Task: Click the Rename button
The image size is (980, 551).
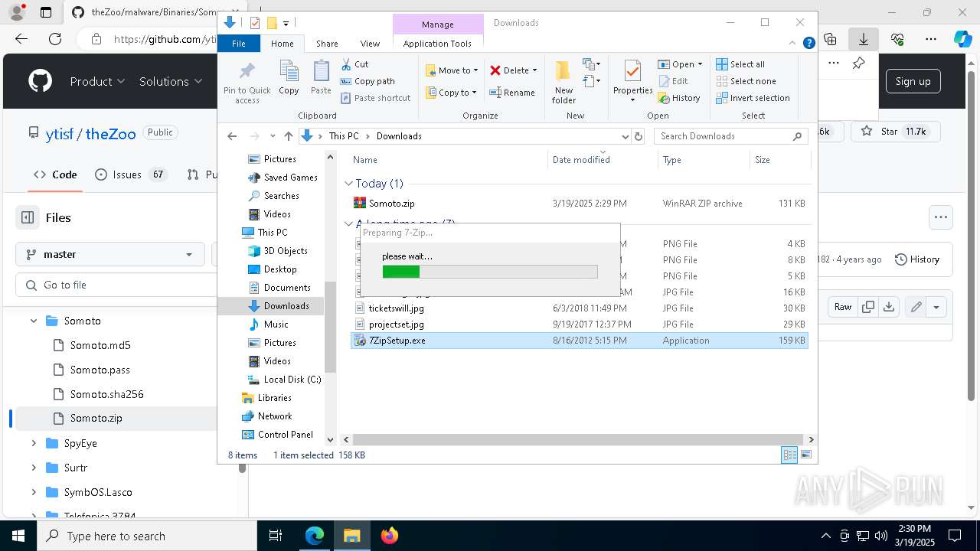Action: pos(512,93)
